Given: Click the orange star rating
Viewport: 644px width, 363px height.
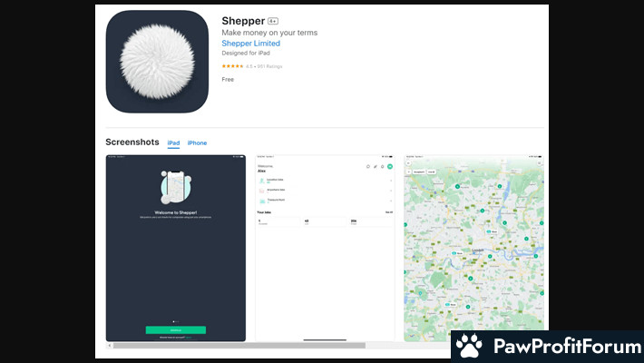Looking at the screenshot, I should click(232, 66).
